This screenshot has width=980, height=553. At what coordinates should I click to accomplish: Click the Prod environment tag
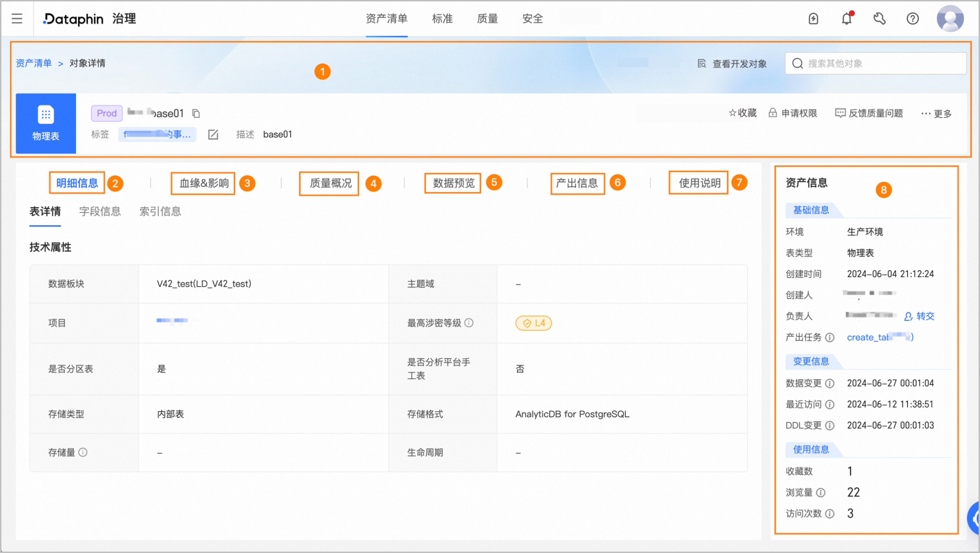(x=107, y=113)
